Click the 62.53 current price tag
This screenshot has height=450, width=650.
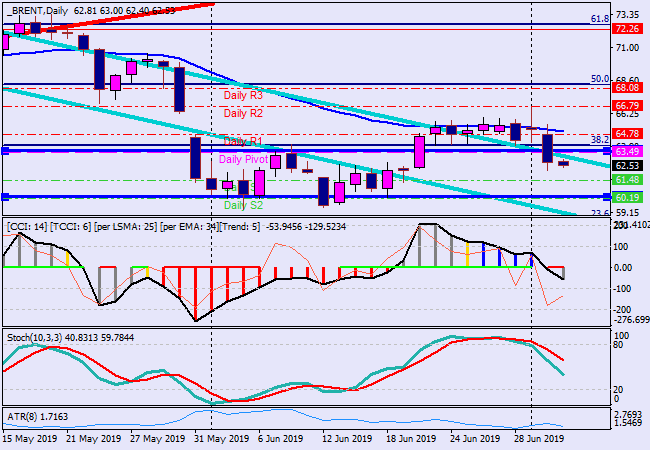click(x=627, y=165)
